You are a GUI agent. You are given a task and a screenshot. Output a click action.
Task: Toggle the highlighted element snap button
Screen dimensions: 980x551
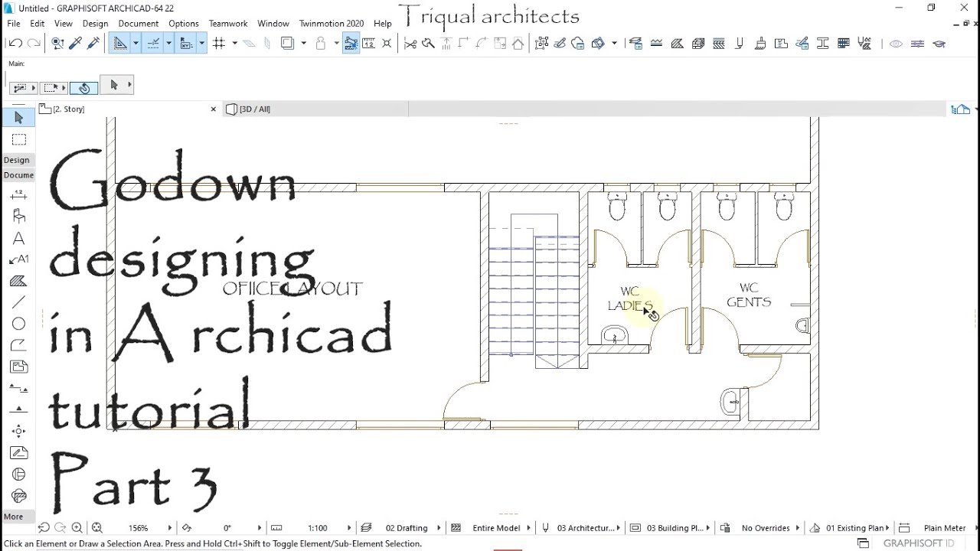pos(351,44)
